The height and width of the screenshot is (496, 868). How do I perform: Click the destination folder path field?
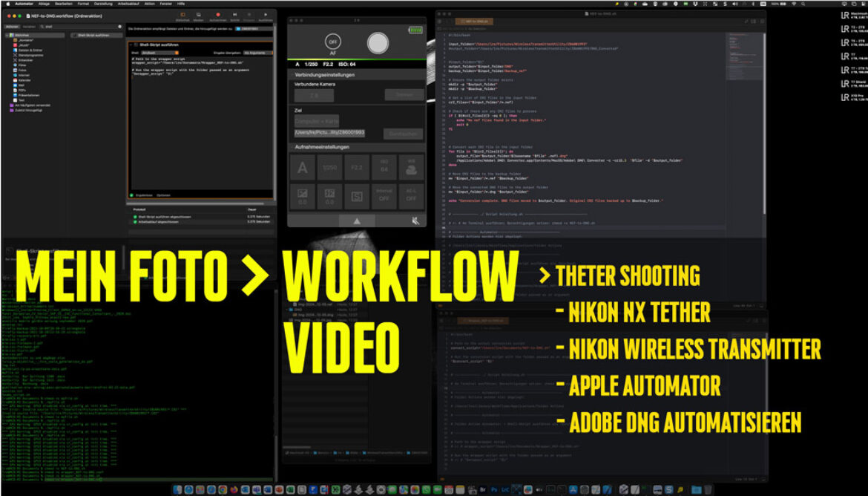[x=329, y=133]
